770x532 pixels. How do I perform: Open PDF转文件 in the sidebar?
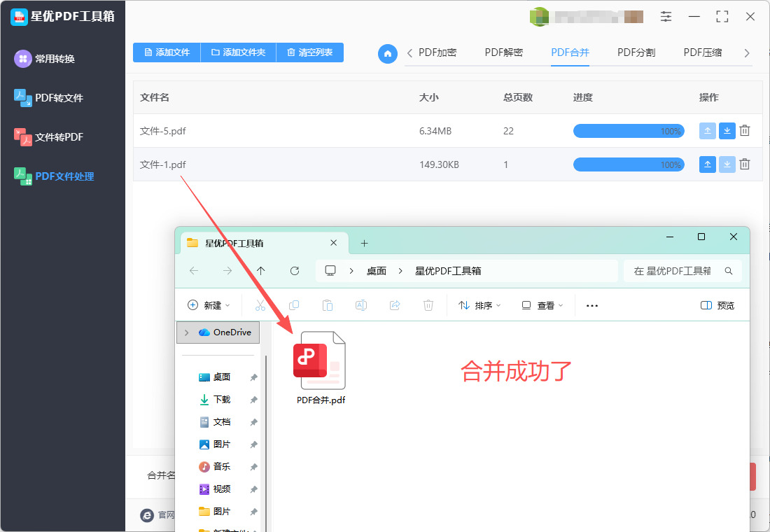[48, 98]
